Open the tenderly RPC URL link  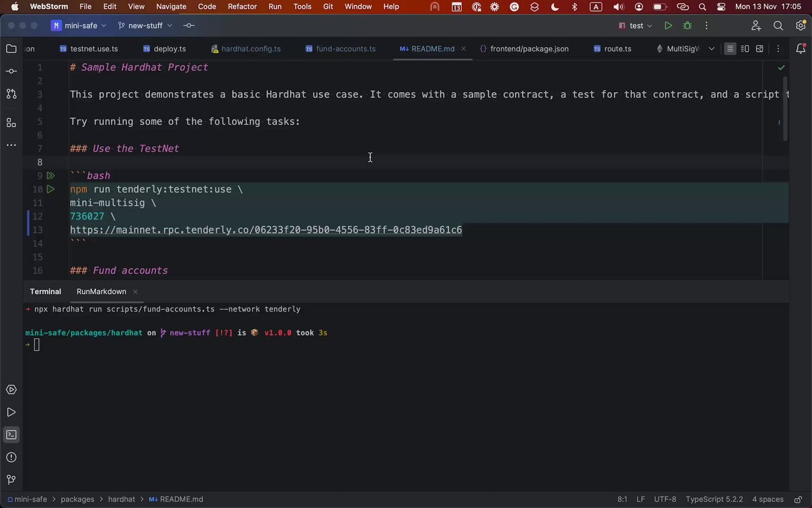266,230
